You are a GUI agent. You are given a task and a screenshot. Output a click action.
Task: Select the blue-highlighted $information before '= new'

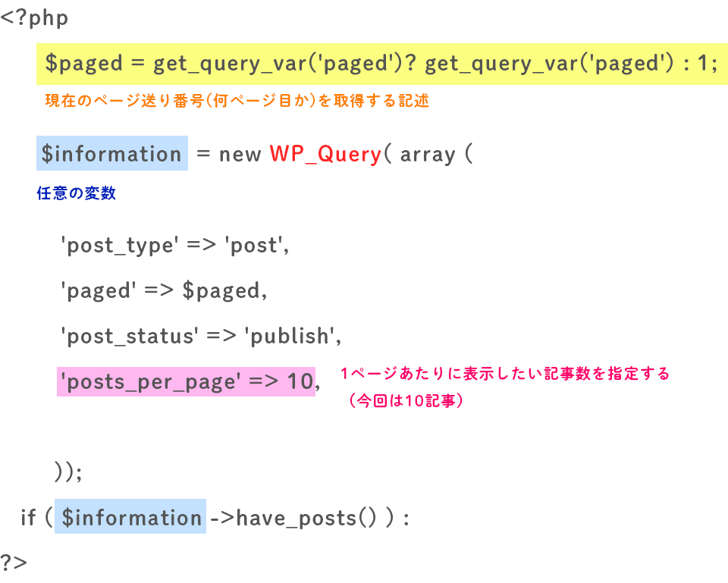click(x=111, y=154)
